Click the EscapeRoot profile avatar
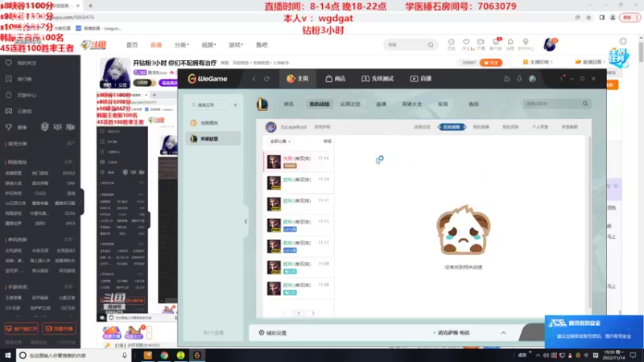The image size is (644, 362). (x=270, y=127)
